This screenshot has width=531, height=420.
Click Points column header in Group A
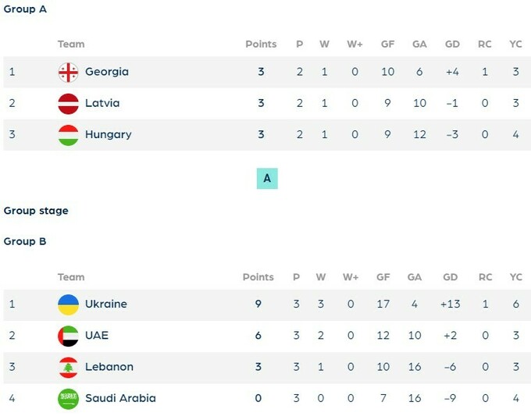[x=261, y=44]
